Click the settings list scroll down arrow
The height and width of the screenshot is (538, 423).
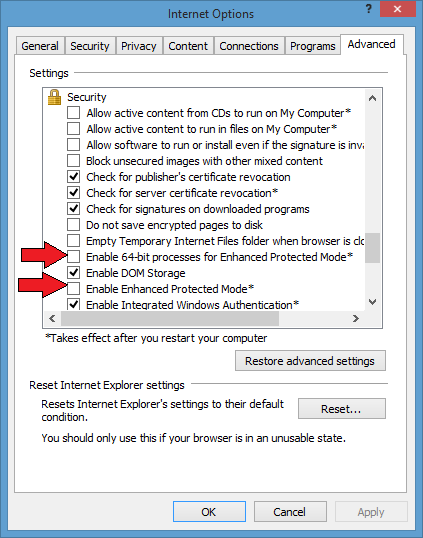pos(372,302)
